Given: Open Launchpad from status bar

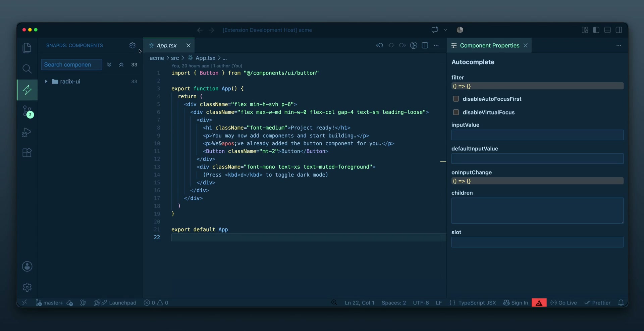Looking at the screenshot, I should tap(115, 302).
